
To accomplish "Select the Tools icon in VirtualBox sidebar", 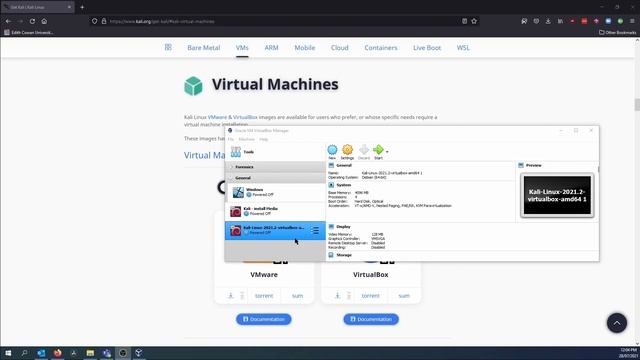I will click(x=236, y=152).
